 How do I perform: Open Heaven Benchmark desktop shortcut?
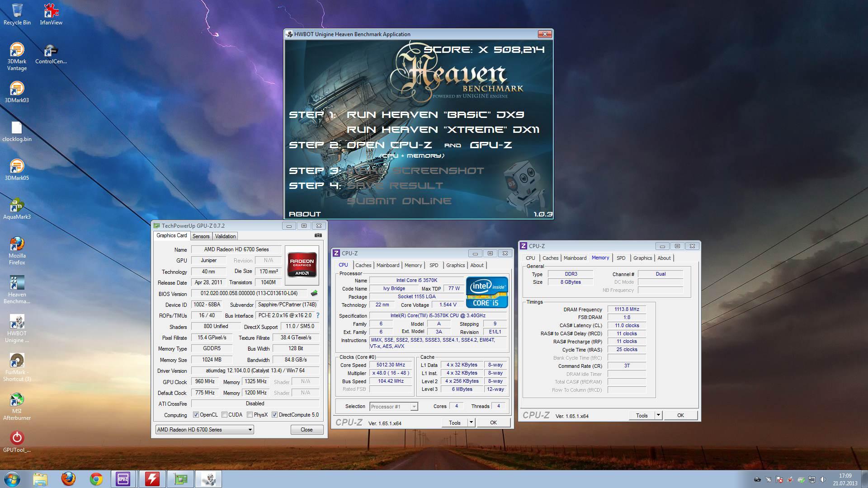[17, 290]
